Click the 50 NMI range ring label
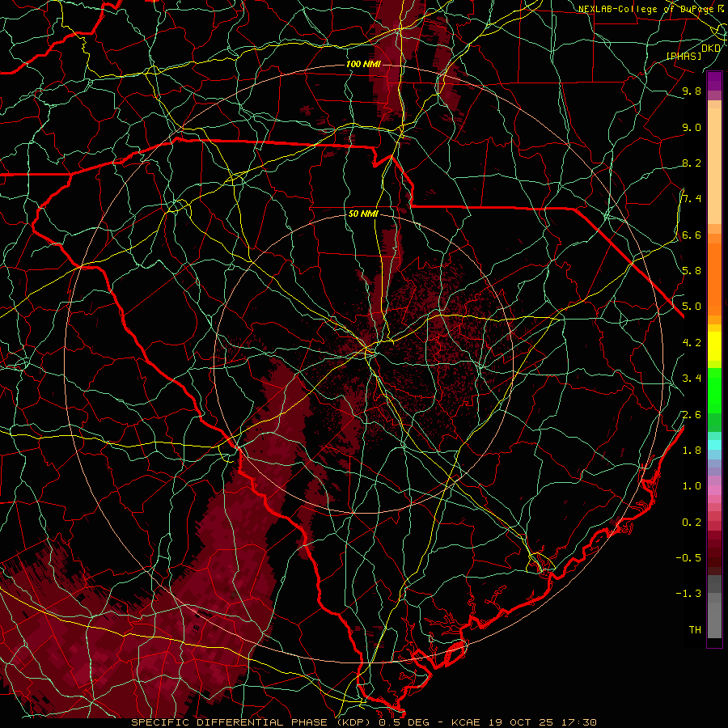The image size is (728, 728). pyautogui.click(x=363, y=214)
